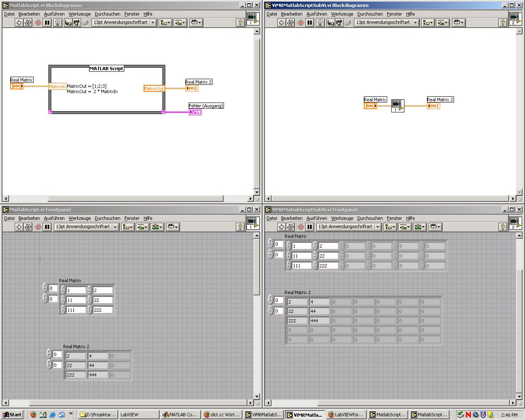The height and width of the screenshot is (420, 525).
Task: Open Resize Objects dropdown in MatlabScript.vi Frontpanel
Action: 157,227
